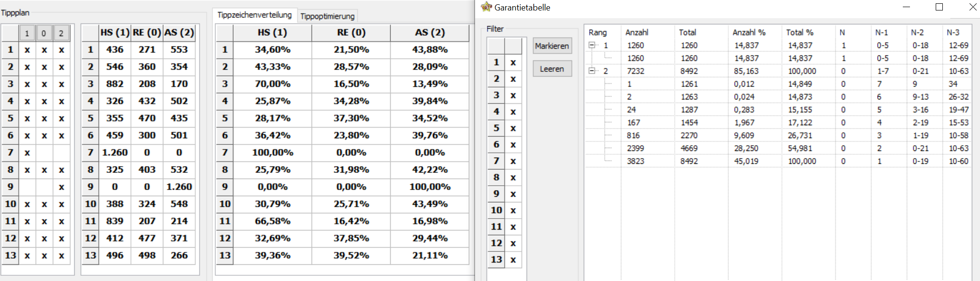Select the Tippplan column header 1

coord(27,33)
